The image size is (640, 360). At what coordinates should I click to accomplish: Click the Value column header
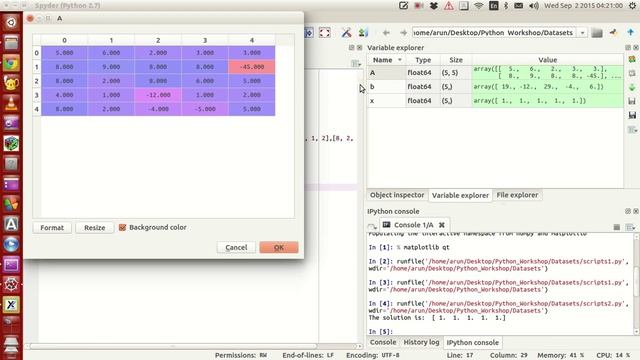point(547,60)
